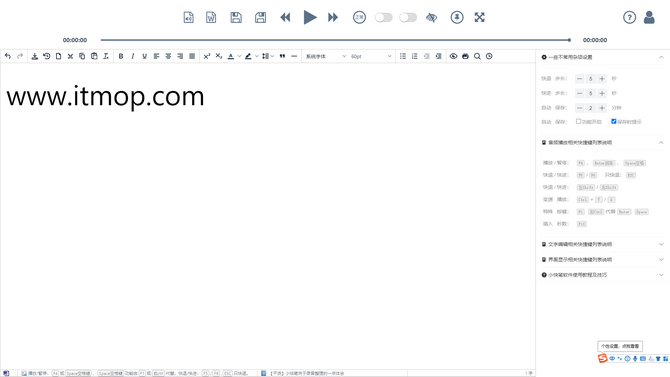
Task: Toggle the first switch beside speed icon
Action: pos(384,18)
